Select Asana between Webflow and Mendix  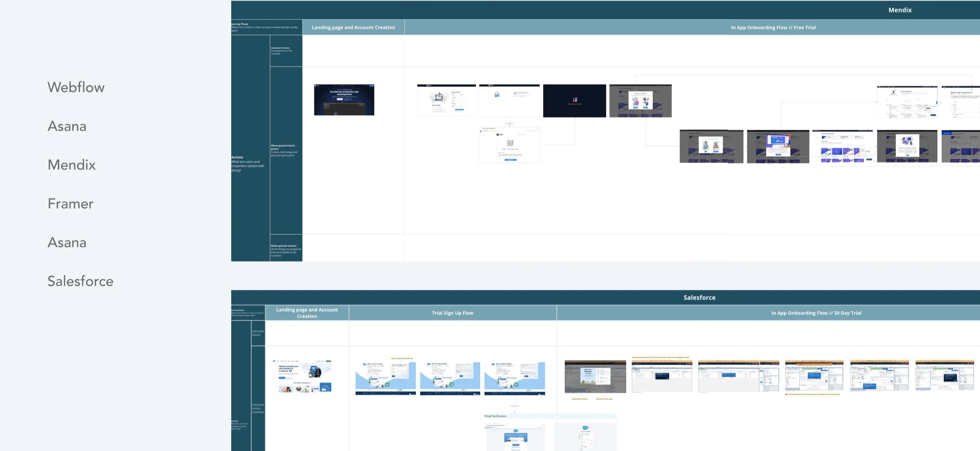[x=67, y=126]
